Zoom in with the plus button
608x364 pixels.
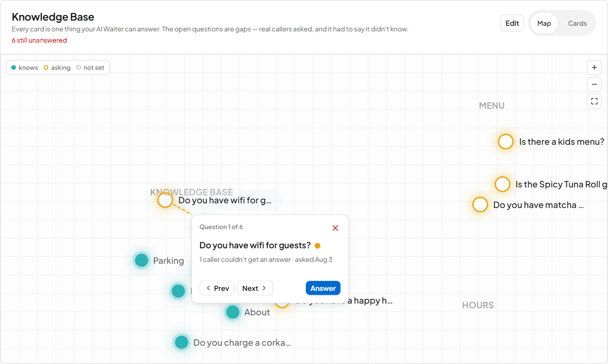point(594,67)
